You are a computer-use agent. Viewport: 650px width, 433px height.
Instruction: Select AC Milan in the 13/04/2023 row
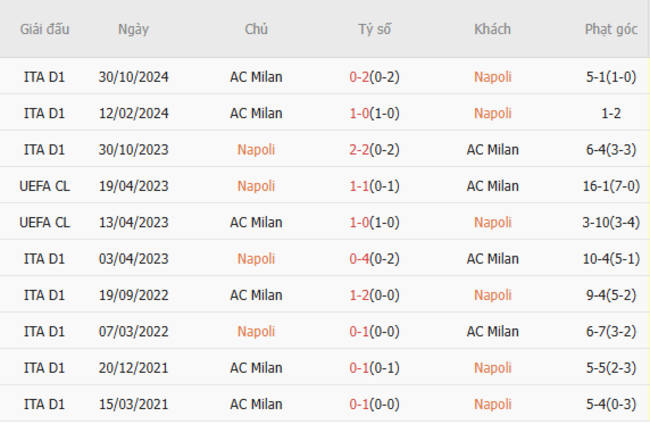256,222
